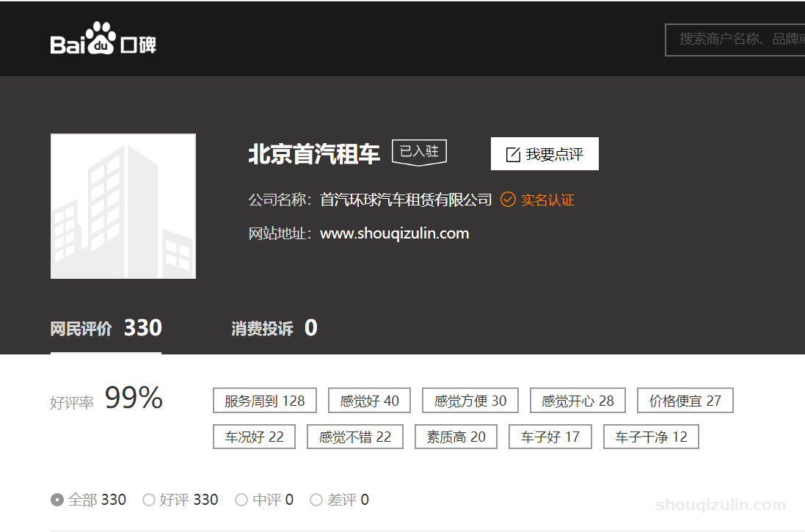Click the 99% rating value
This screenshot has height=532, width=805.
pos(134,398)
